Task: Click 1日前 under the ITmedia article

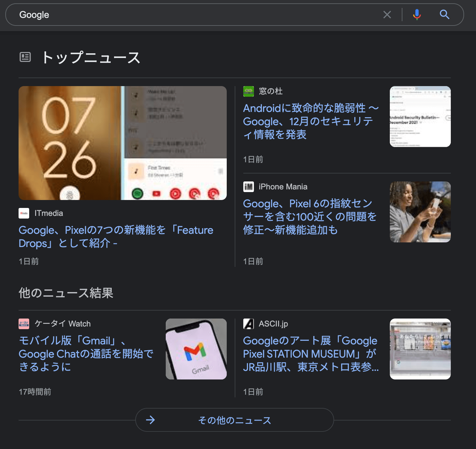Action: [29, 262]
